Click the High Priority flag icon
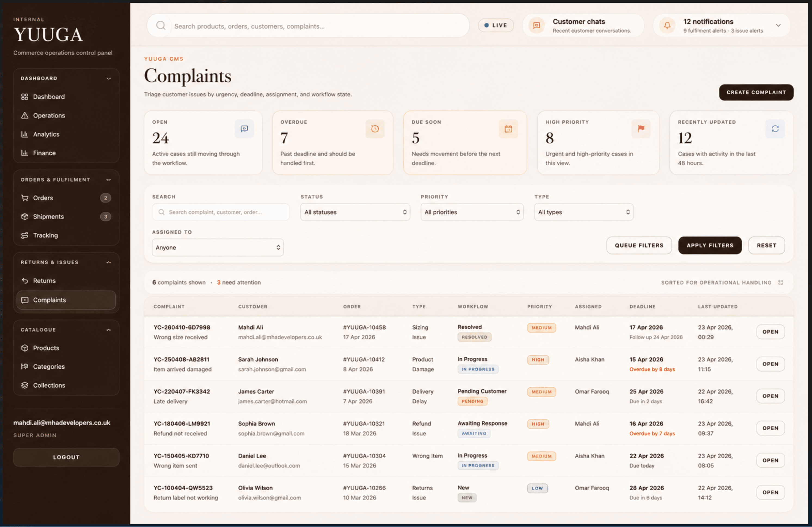 pyautogui.click(x=641, y=129)
